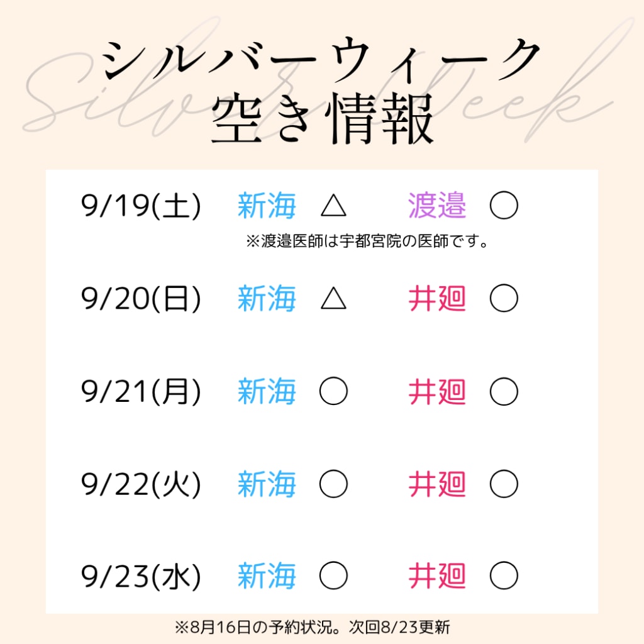Click the 9/19(土) date label

tap(141, 205)
